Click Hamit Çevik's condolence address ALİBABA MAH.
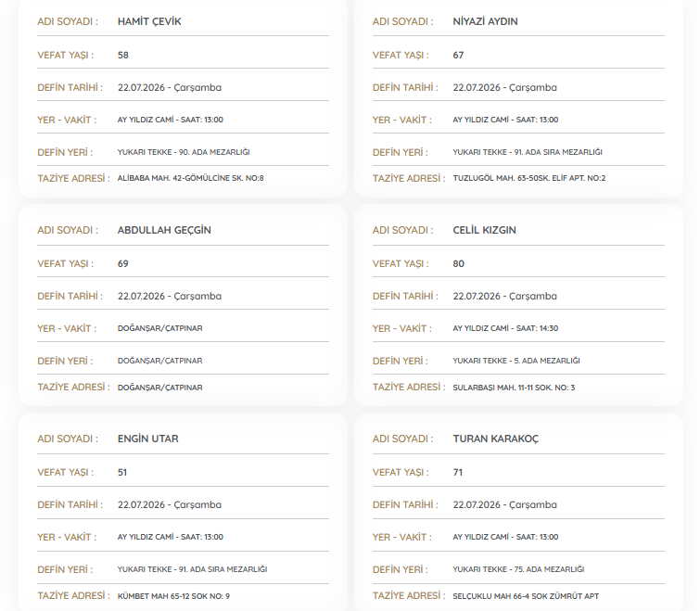 click(191, 178)
